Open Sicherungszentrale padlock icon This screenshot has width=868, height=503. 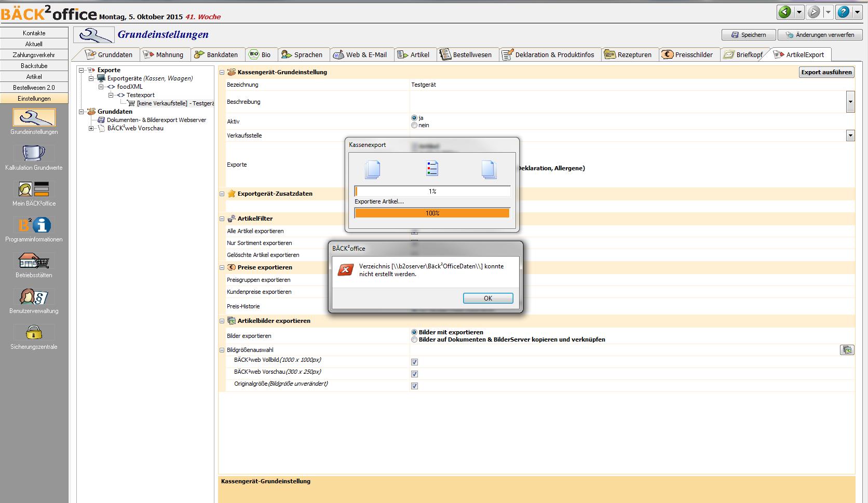(34, 333)
